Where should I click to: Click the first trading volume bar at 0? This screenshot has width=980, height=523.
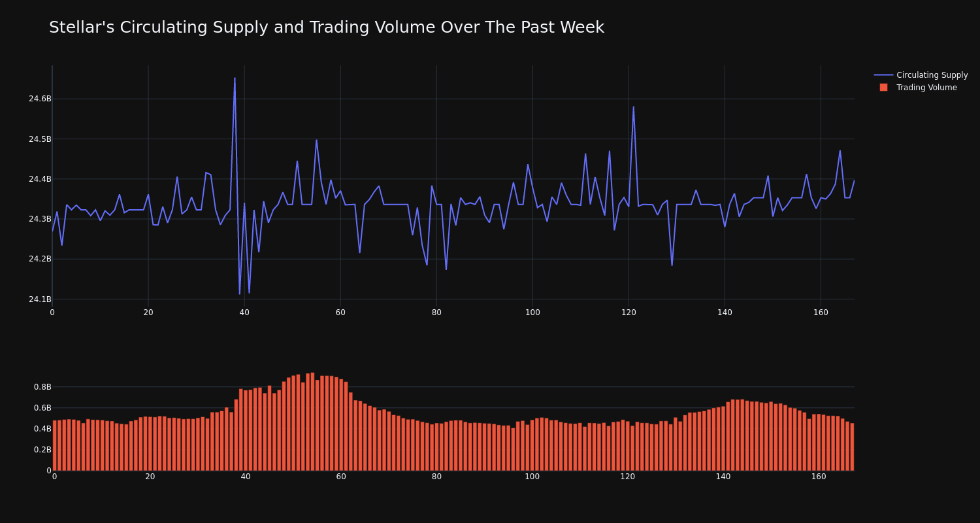coord(54,445)
